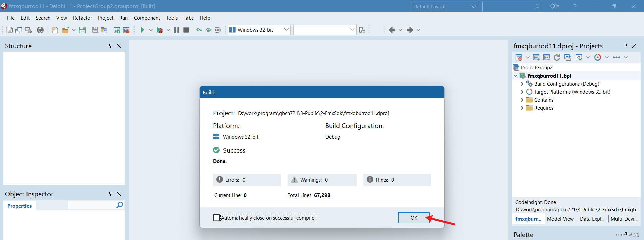Click the Open file folder icon

[65, 30]
